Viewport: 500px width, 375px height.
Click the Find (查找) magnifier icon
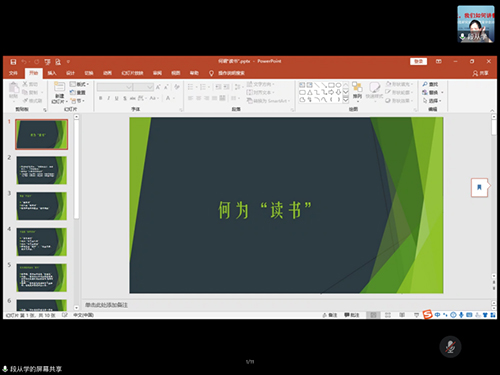[x=425, y=84]
